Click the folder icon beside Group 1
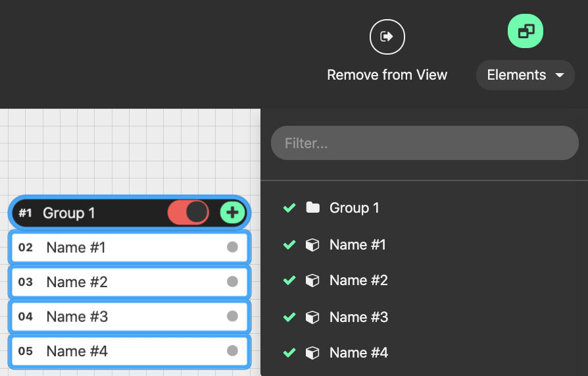Image resolution: width=588 pixels, height=376 pixels. click(313, 208)
